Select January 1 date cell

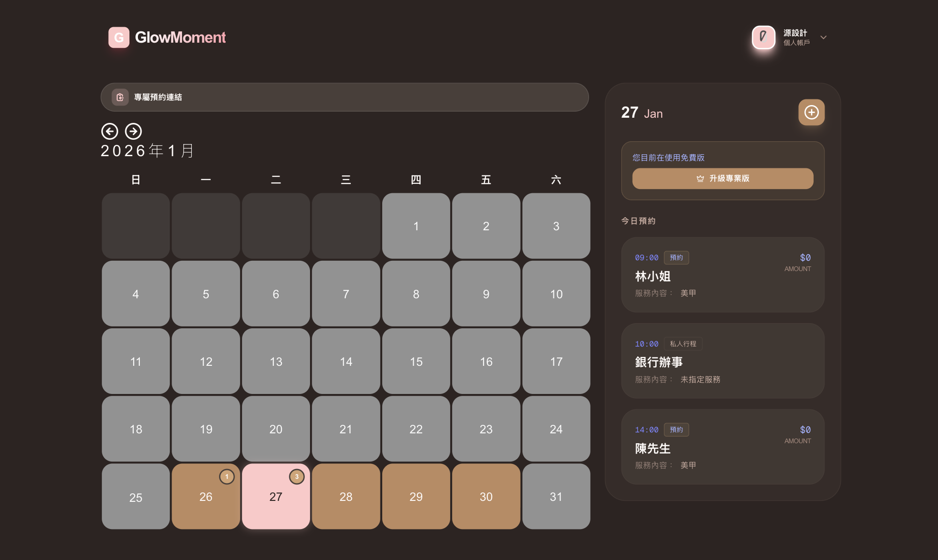click(x=416, y=226)
